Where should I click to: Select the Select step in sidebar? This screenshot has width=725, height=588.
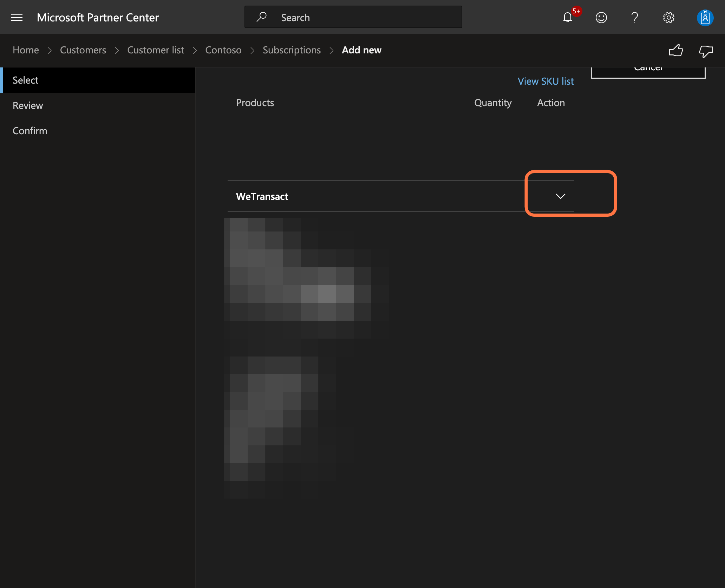coord(98,80)
